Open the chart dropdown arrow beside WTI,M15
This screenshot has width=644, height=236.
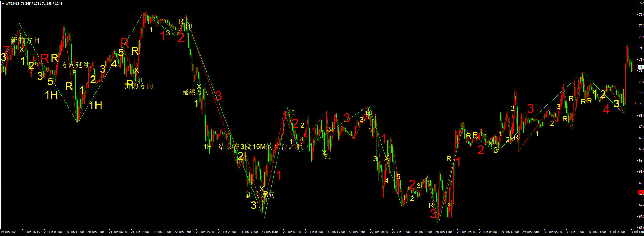coord(3,4)
